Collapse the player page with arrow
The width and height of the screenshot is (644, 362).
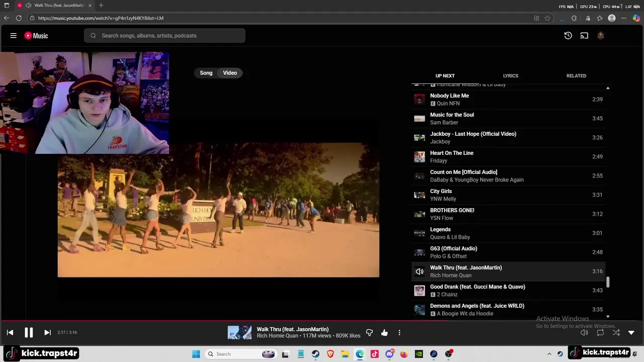click(631, 333)
